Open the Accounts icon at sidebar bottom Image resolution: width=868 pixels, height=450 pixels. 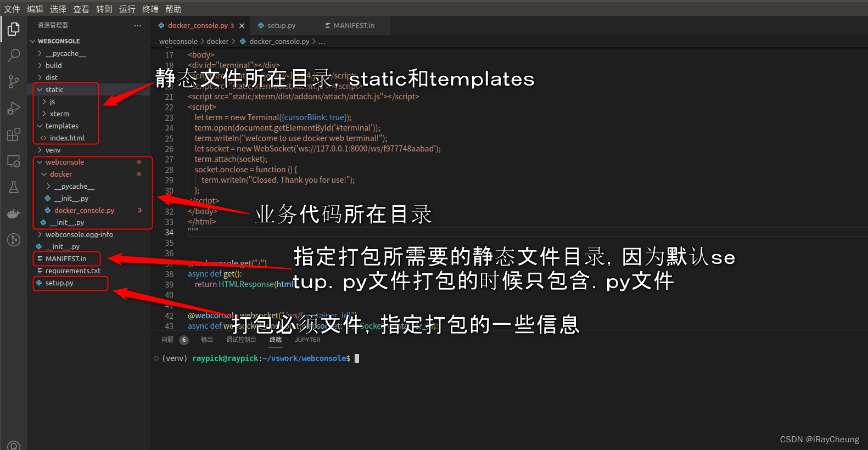14,446
